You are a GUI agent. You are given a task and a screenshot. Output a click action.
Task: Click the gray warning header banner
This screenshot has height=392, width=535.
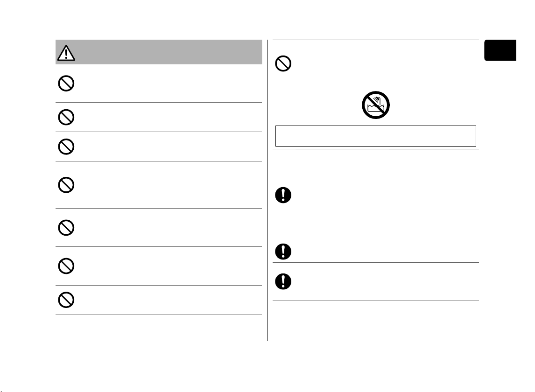pyautogui.click(x=159, y=52)
